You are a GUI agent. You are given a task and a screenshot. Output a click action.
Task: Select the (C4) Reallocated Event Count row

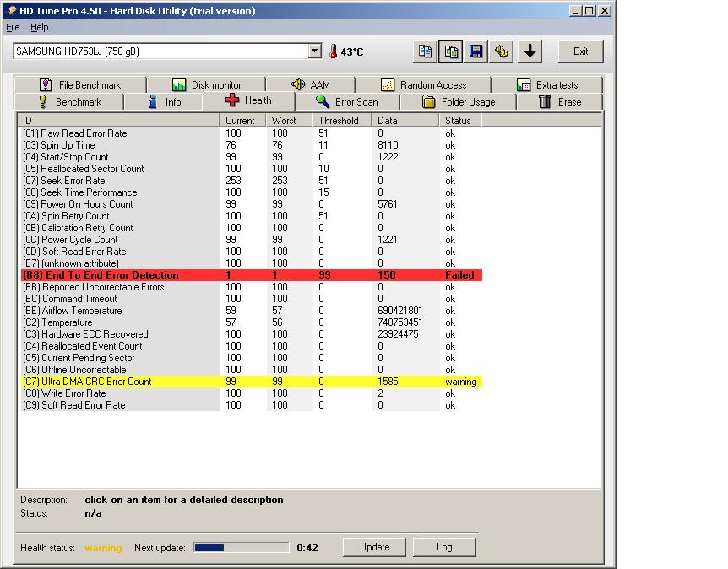point(252,346)
